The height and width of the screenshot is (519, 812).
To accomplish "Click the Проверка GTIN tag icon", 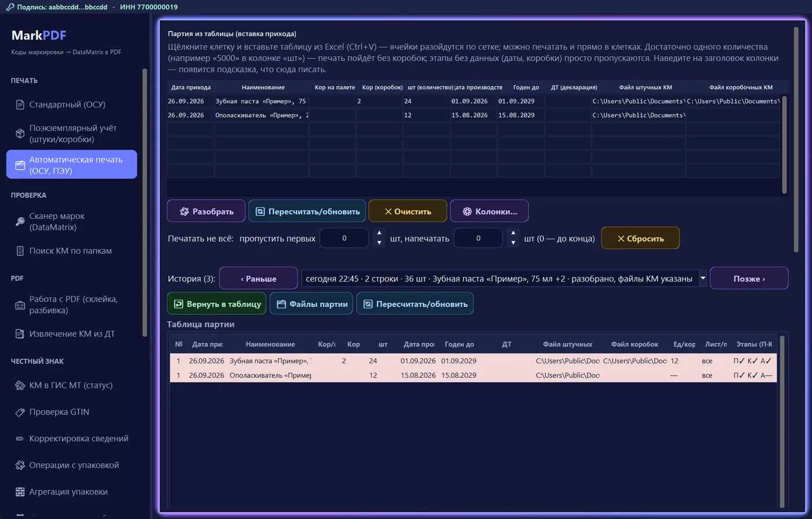I will point(20,412).
